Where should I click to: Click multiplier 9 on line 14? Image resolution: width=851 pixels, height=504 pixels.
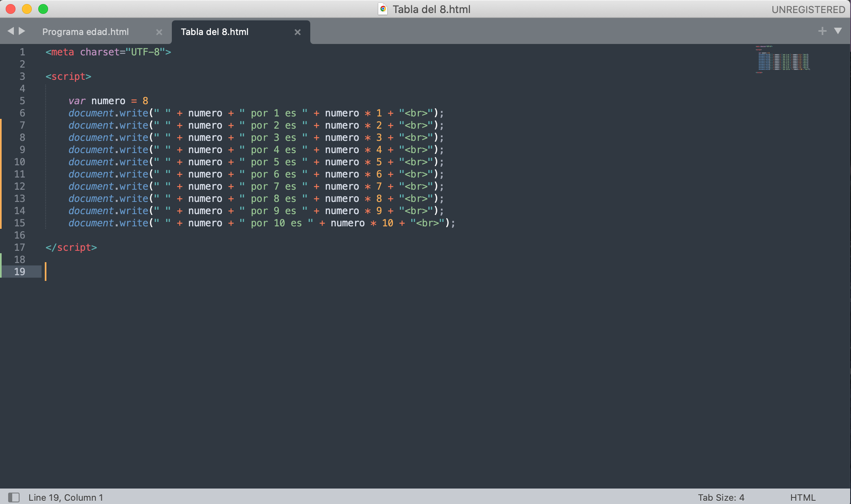pos(379,211)
